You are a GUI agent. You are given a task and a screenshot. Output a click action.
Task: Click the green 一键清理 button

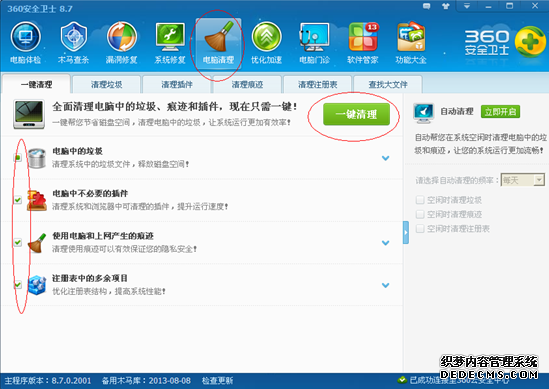click(356, 114)
